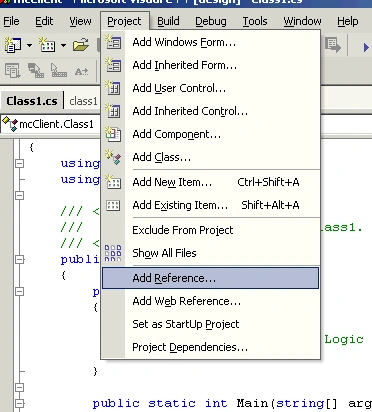This screenshot has width=372, height=412.
Task: Open the mcClient.Class1 type dropdown
Action: click(x=50, y=124)
